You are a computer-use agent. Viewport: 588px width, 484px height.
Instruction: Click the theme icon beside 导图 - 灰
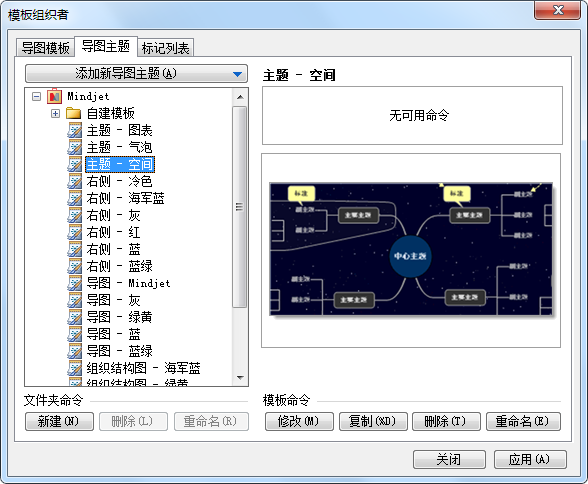point(75,300)
